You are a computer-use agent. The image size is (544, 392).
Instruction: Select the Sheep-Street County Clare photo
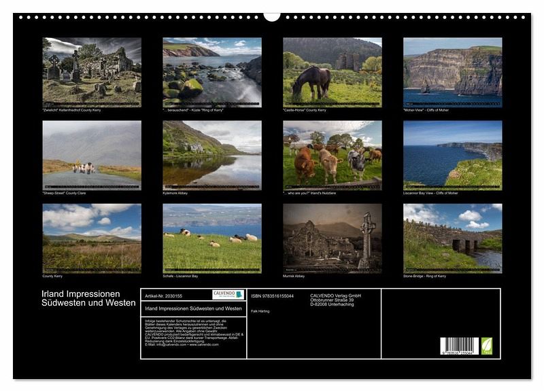(x=92, y=155)
